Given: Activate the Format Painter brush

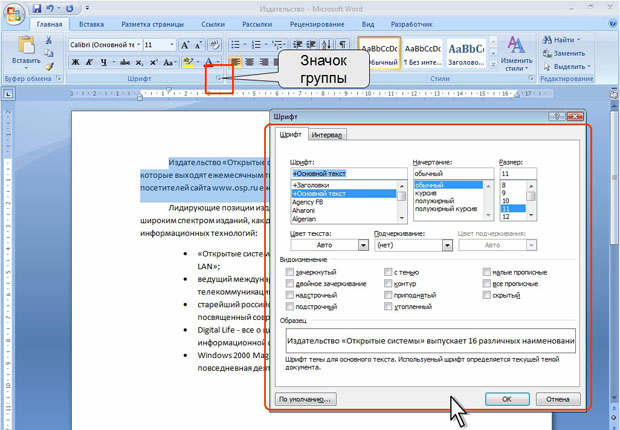Looking at the screenshot, I should coord(49,66).
